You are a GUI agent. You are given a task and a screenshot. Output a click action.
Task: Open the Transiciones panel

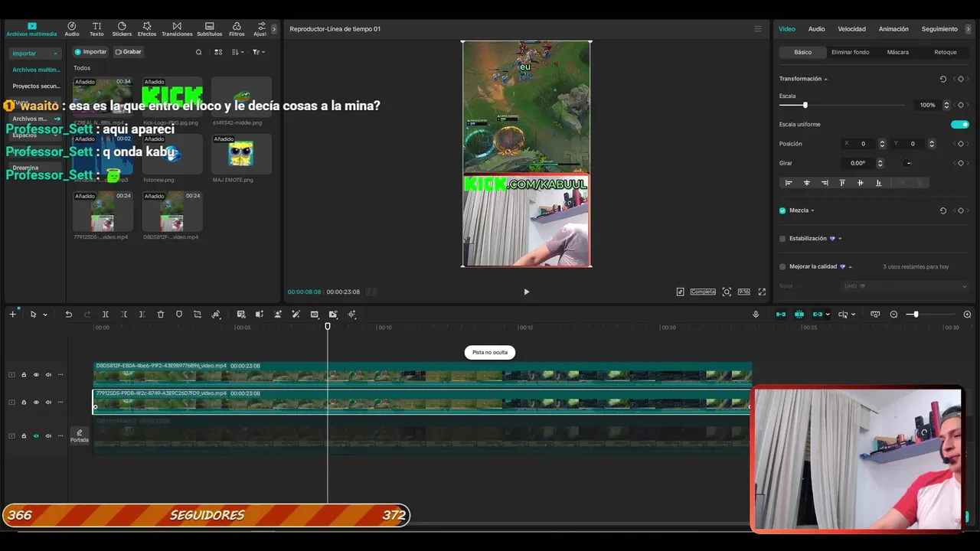(177, 29)
